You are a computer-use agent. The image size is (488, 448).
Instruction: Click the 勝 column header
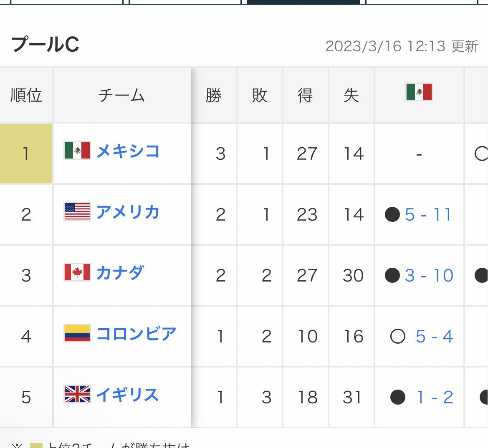pos(214,95)
